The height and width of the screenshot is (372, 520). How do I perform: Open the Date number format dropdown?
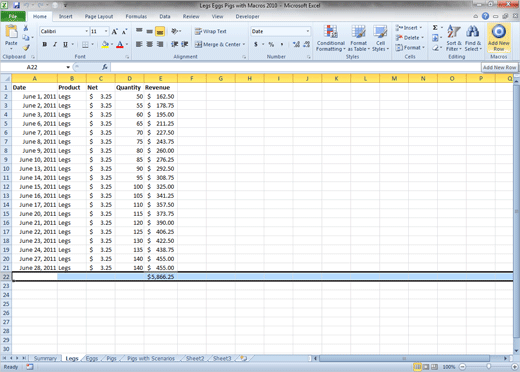click(307, 31)
